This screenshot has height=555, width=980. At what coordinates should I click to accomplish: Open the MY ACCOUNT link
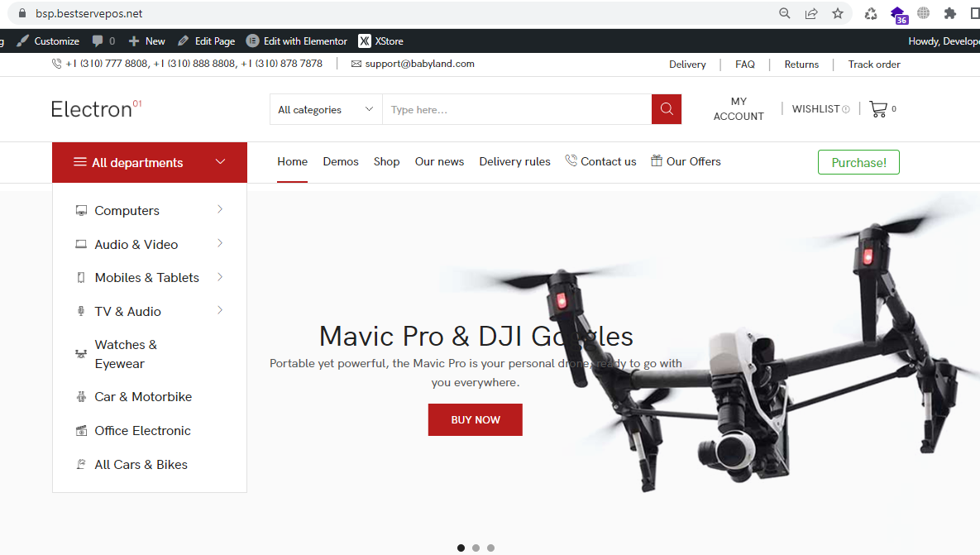tap(739, 108)
